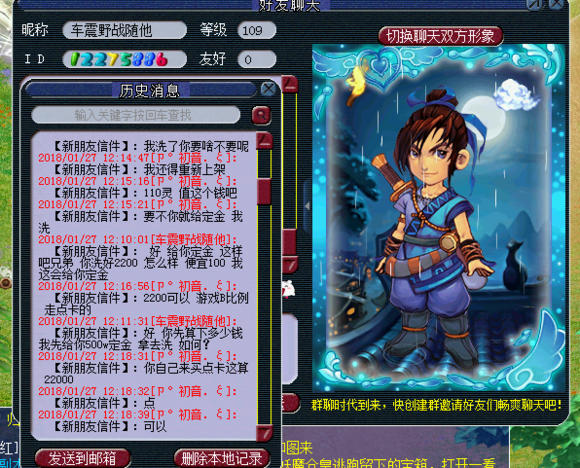580x468 pixels.
Task: Click the level field showing 109
Action: click(x=257, y=30)
